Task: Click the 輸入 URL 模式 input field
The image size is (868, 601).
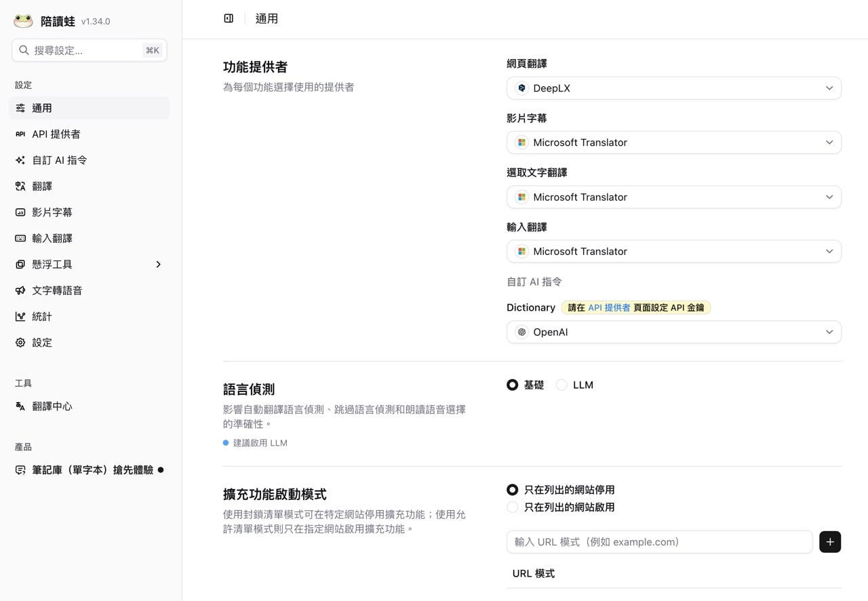Action: 659,542
